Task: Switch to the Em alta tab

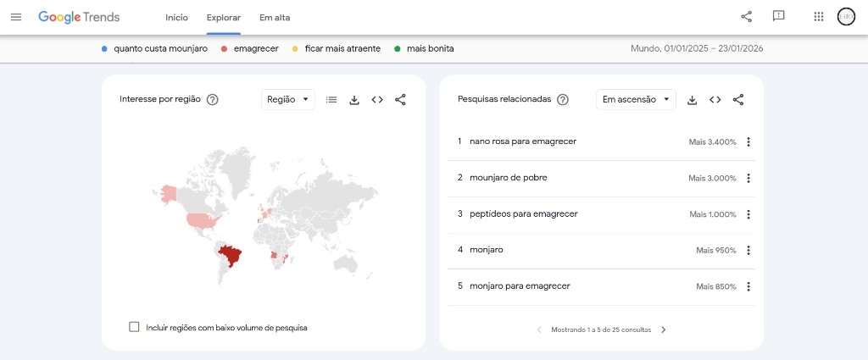Action: coord(273,17)
